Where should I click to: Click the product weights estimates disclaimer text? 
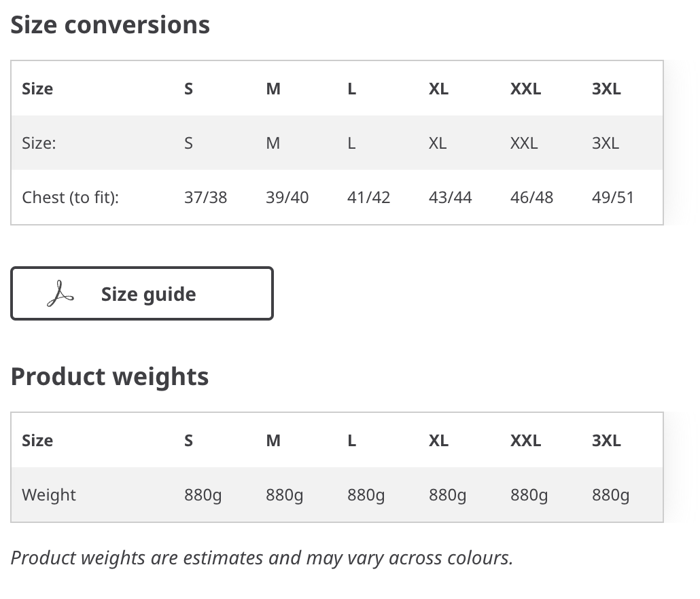tap(262, 558)
